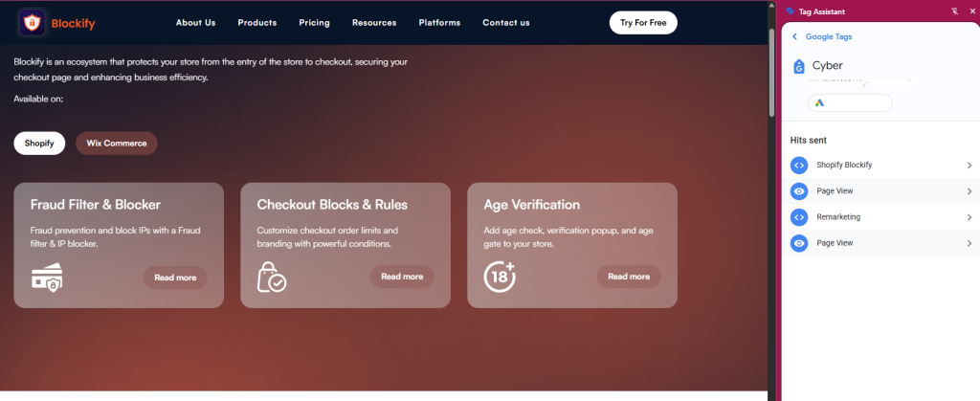The height and width of the screenshot is (401, 980).
Task: Close the Tag Assistant panel
Action: [972, 11]
